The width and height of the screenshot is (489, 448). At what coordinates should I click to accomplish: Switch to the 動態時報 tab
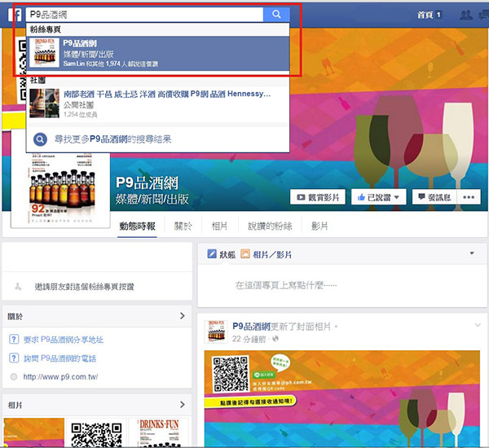tap(137, 226)
